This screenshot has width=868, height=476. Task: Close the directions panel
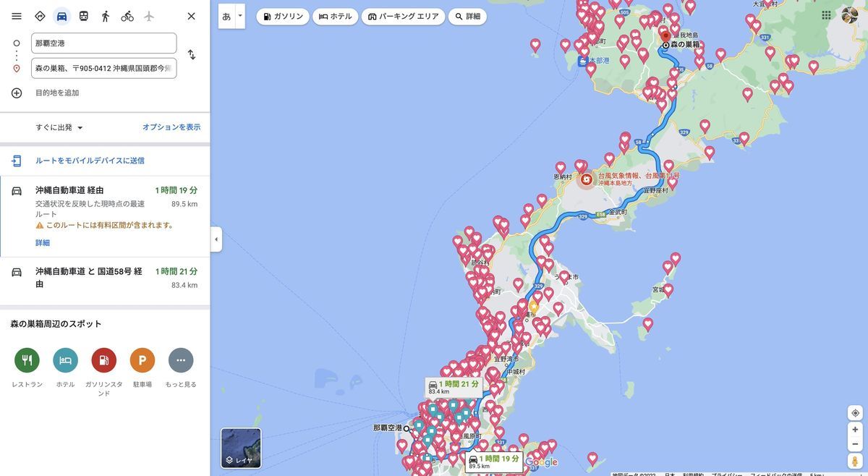pyautogui.click(x=191, y=16)
